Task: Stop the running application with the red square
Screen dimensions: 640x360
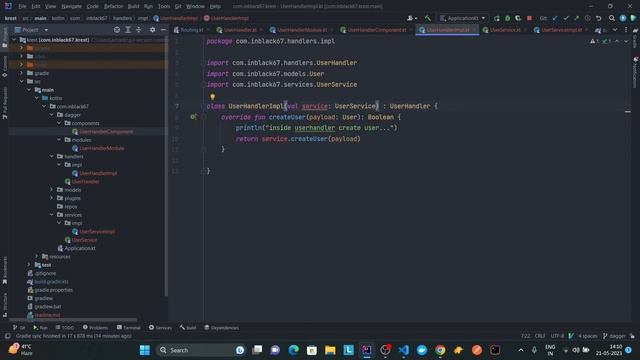Action: pos(529,18)
